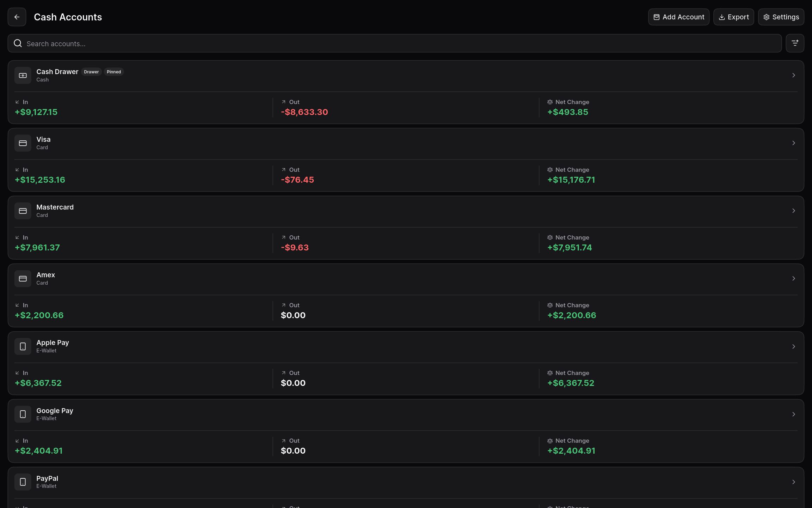
Task: Go back using the arrow button
Action: tap(17, 17)
